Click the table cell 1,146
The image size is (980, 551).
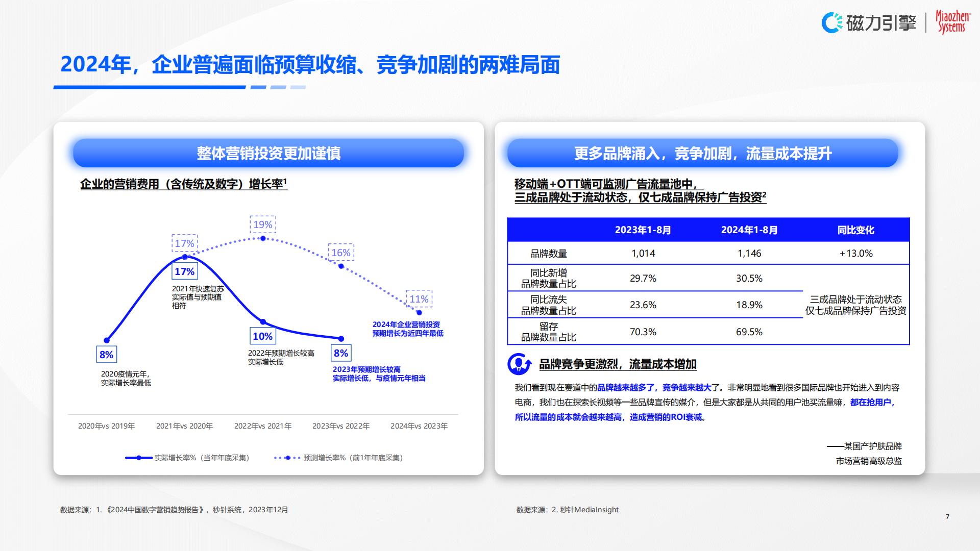(x=749, y=254)
